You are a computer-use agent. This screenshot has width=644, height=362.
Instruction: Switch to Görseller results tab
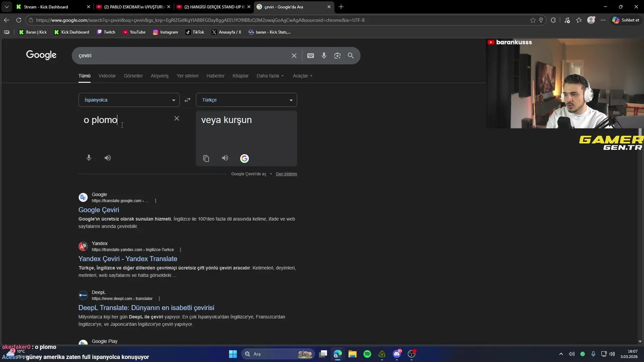point(133,76)
